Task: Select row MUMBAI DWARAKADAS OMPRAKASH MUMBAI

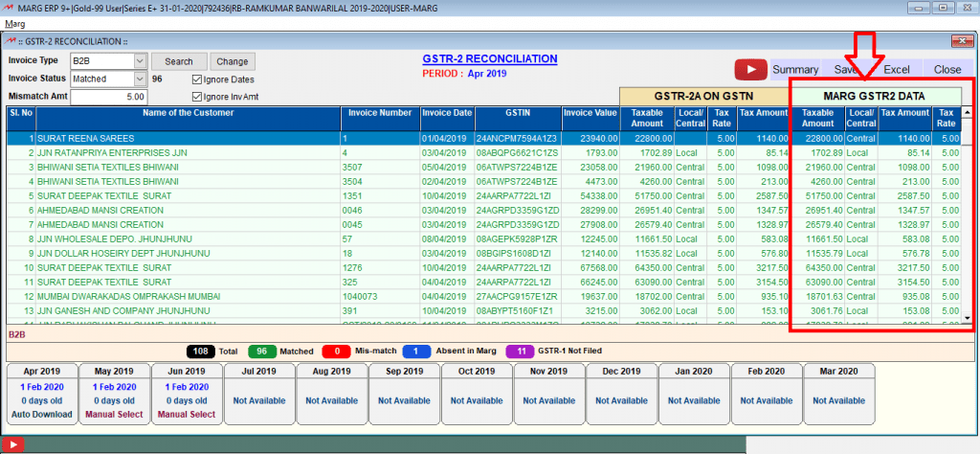Action: pyautogui.click(x=483, y=296)
